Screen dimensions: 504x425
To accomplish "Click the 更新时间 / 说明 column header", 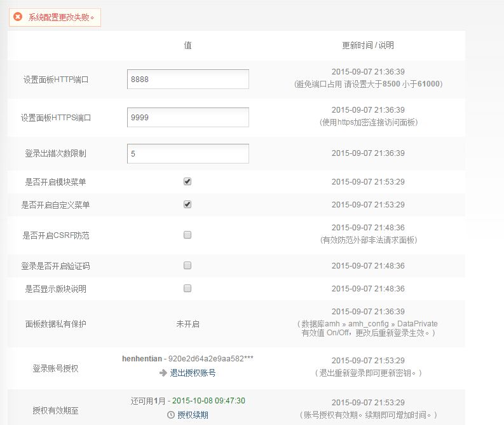I will point(368,45).
